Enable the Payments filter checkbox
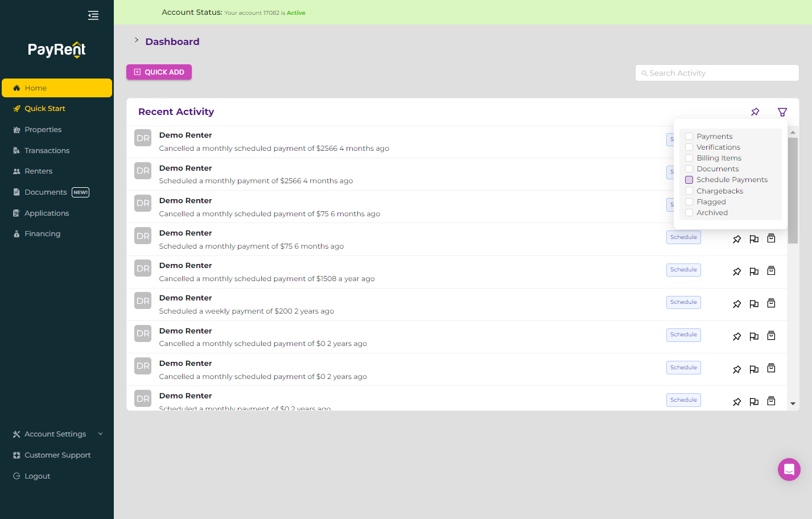 (x=689, y=137)
